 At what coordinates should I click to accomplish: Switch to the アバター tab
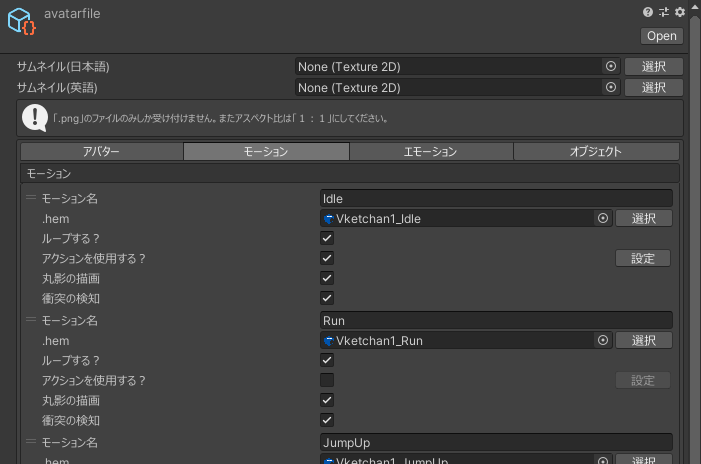(101, 151)
